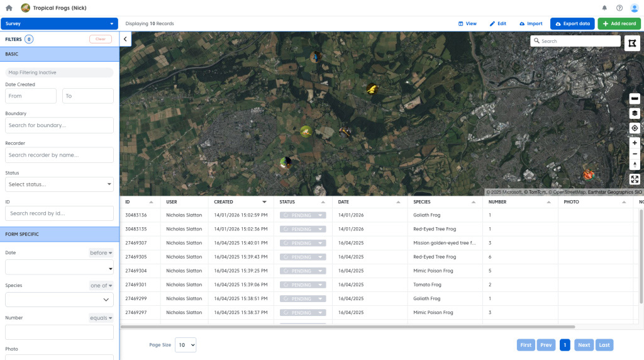This screenshot has height=360, width=644.
Task: Open the map layers control
Action: (x=635, y=113)
